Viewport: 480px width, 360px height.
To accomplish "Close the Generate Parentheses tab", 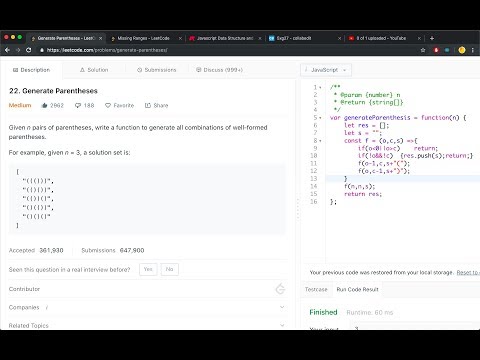I will click(x=101, y=38).
